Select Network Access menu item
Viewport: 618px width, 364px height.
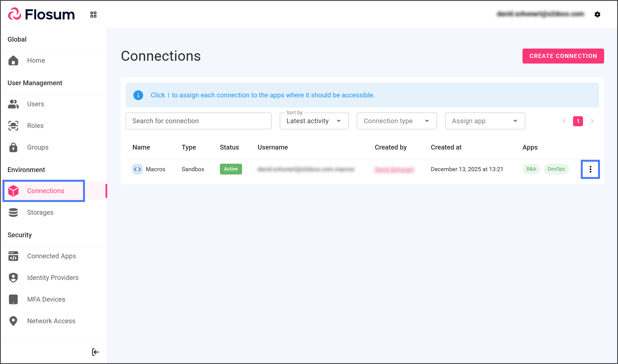[51, 321]
